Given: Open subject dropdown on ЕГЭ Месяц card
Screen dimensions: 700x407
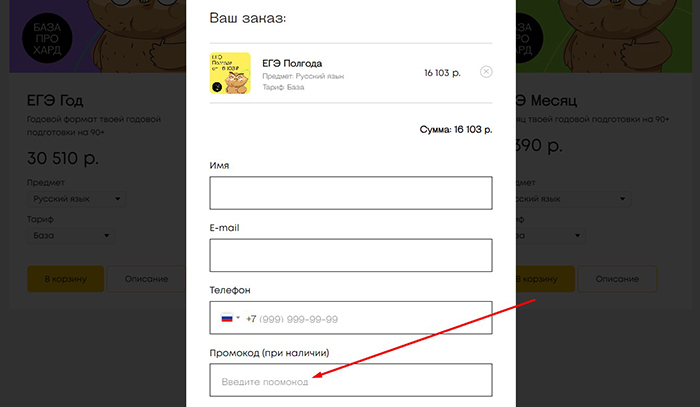Looking at the screenshot, I should [x=574, y=199].
